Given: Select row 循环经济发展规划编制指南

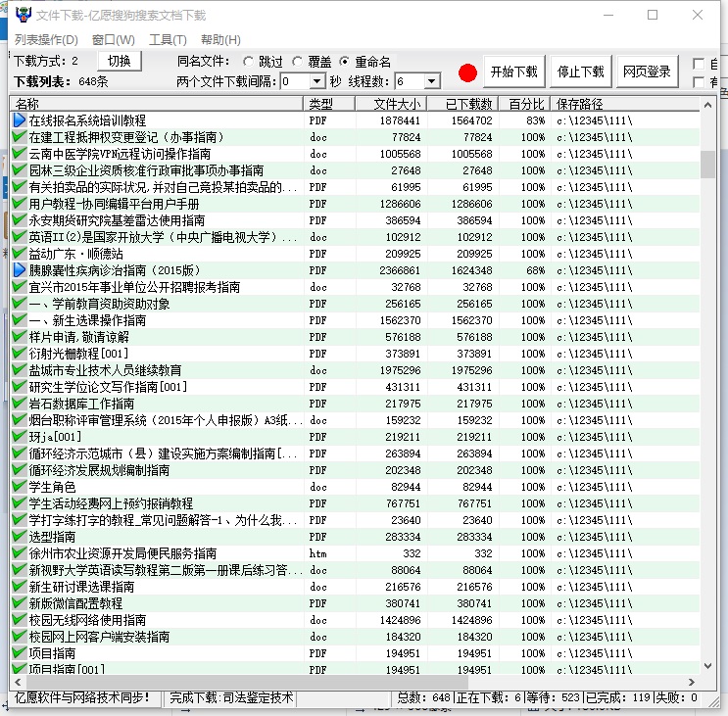Looking at the screenshot, I should [x=355, y=470].
